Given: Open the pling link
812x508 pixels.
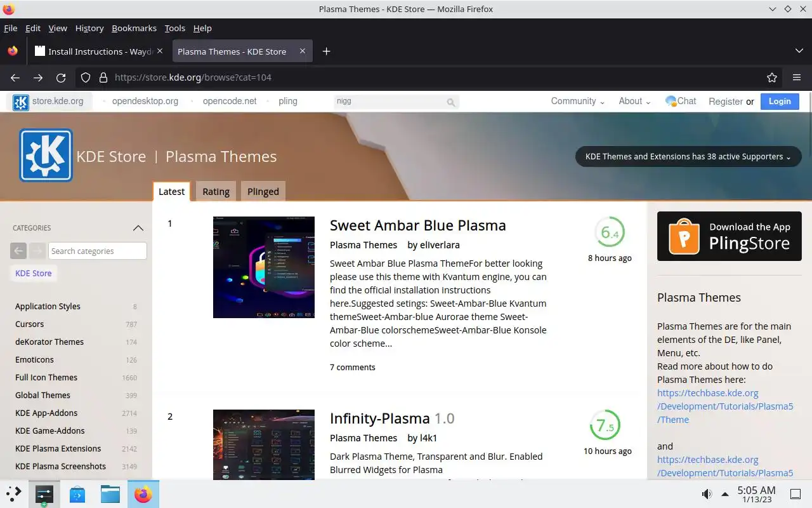Looking at the screenshot, I should click(x=288, y=101).
